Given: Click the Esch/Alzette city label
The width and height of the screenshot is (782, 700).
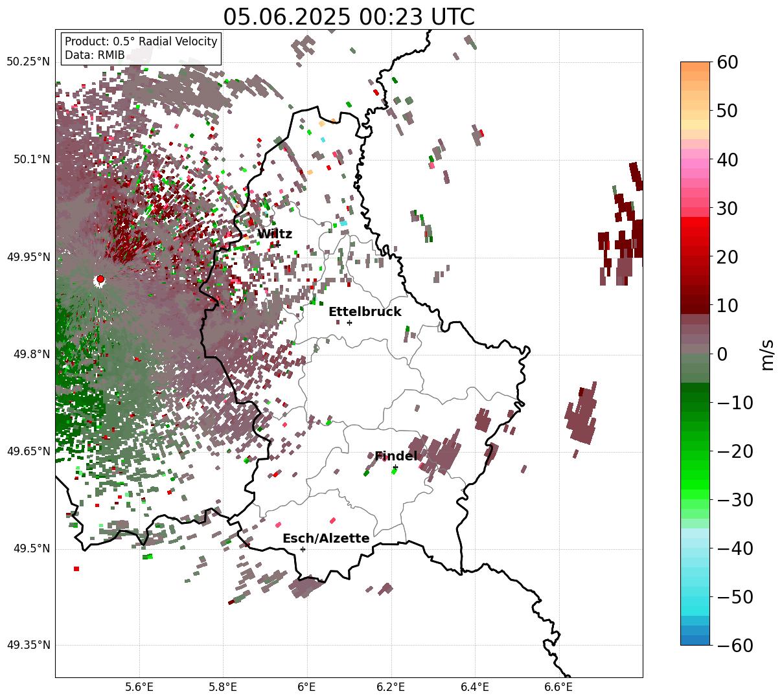Looking at the screenshot, I should (x=326, y=539).
